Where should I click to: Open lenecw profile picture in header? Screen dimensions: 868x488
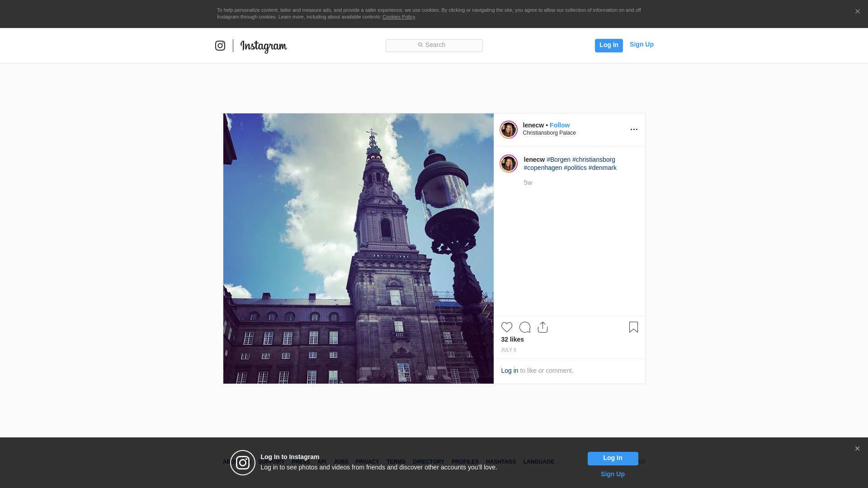[508, 130]
